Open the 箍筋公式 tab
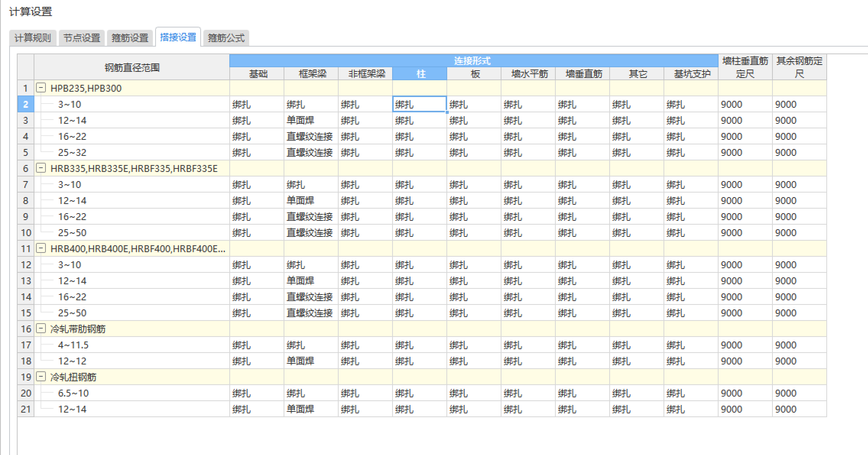 pyautogui.click(x=226, y=38)
